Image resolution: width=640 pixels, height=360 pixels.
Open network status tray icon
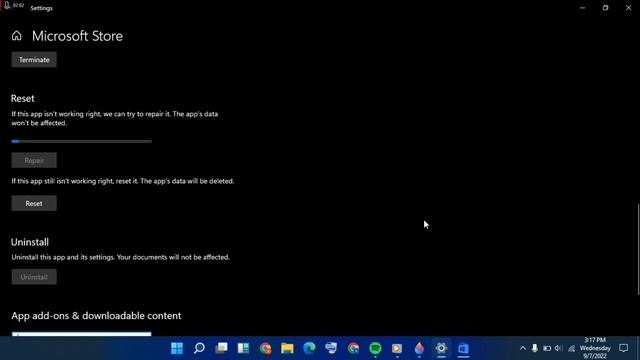pyautogui.click(x=571, y=348)
